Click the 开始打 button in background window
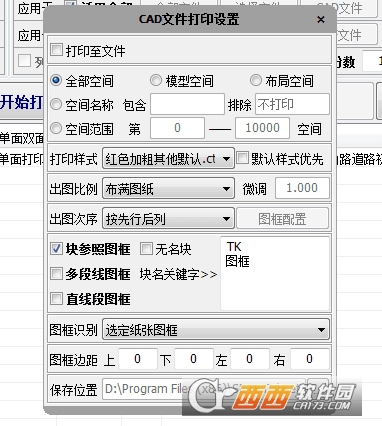The width and height of the screenshot is (382, 426). (x=21, y=102)
